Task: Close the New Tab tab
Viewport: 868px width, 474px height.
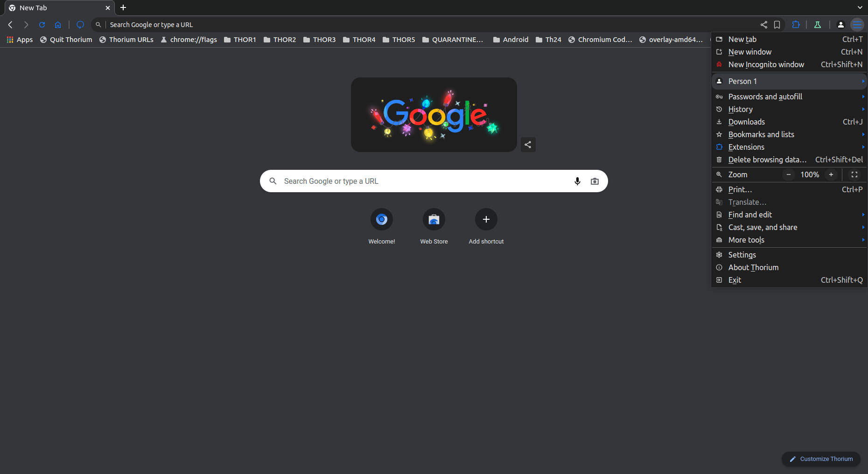Action: click(108, 8)
